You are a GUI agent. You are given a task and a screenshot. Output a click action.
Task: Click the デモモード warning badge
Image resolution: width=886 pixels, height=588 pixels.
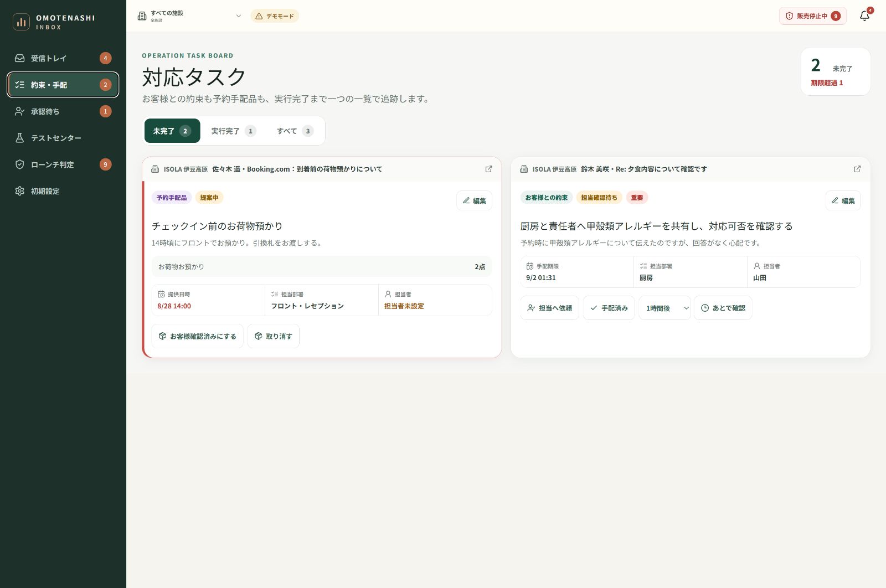(x=275, y=16)
